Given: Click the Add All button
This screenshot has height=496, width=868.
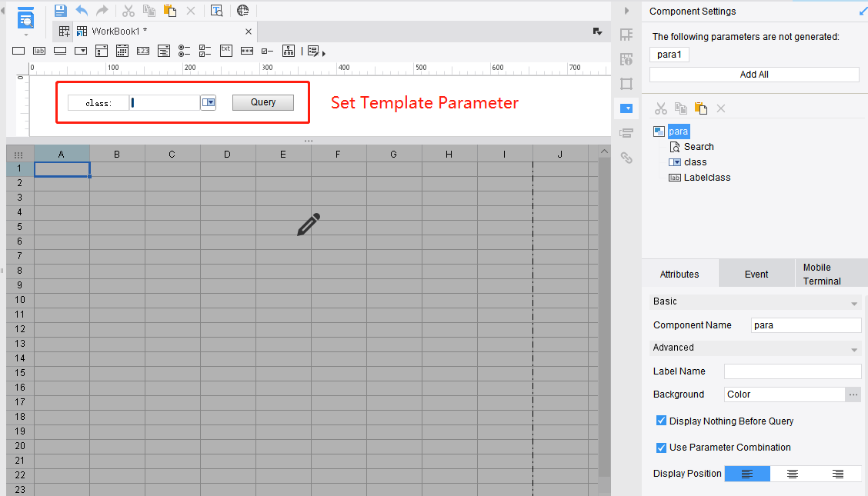Looking at the screenshot, I should point(753,74).
